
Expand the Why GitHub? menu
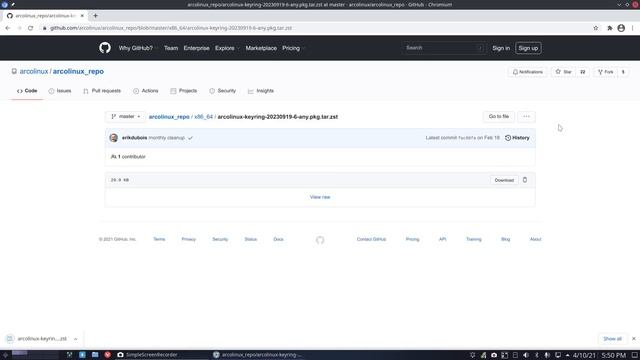pos(137,48)
